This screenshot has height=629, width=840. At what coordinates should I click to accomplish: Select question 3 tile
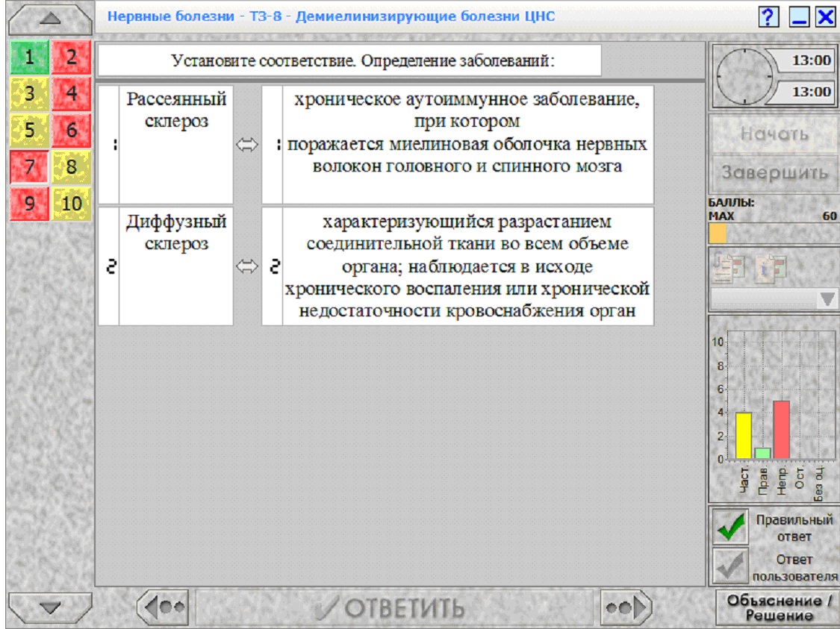tap(29, 94)
